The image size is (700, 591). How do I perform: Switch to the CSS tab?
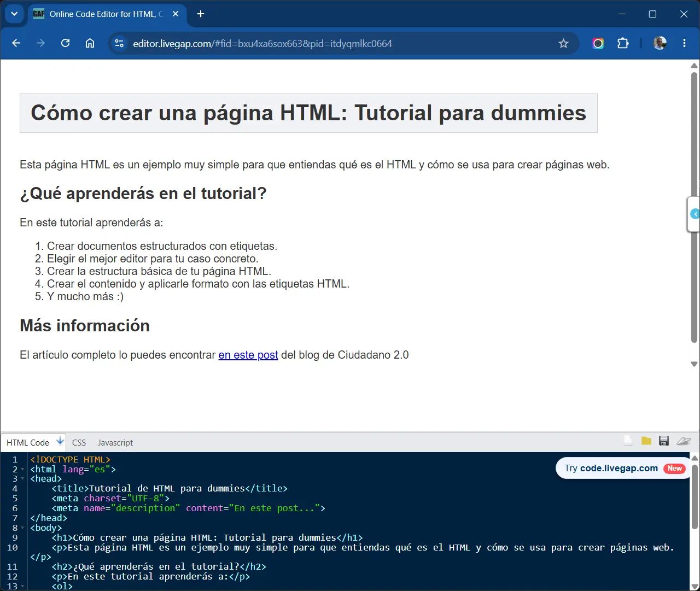[79, 442]
